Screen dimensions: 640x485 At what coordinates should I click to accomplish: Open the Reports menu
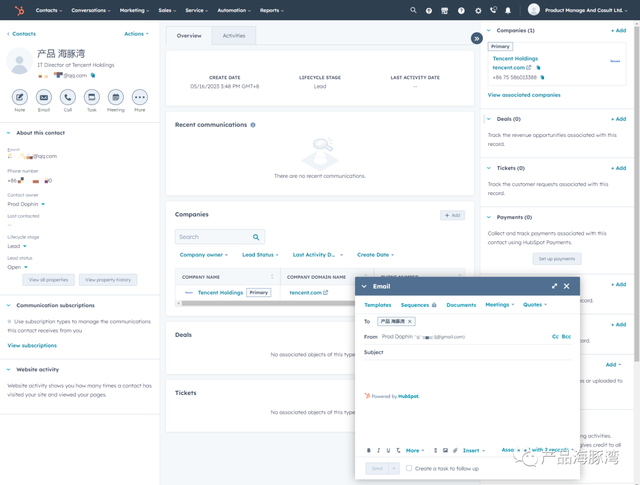coord(271,10)
